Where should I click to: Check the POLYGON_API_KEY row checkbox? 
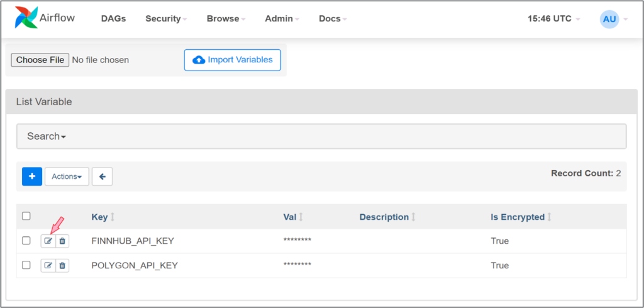[x=26, y=265]
